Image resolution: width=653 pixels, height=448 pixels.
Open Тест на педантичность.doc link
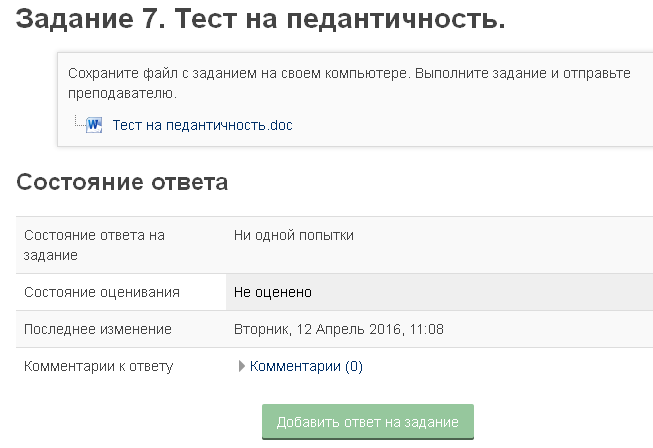click(x=202, y=125)
